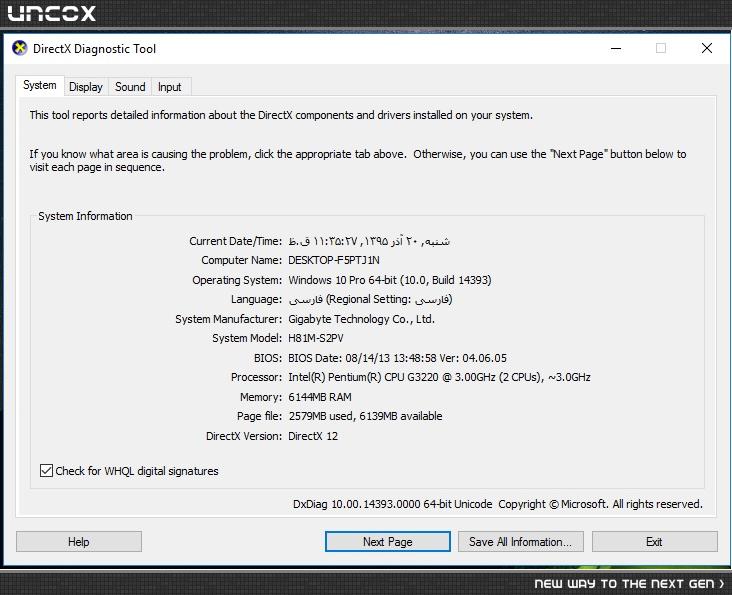The height and width of the screenshot is (595, 732).
Task: Click the Windows 10 Pro 64-bit value
Action: tap(390, 280)
